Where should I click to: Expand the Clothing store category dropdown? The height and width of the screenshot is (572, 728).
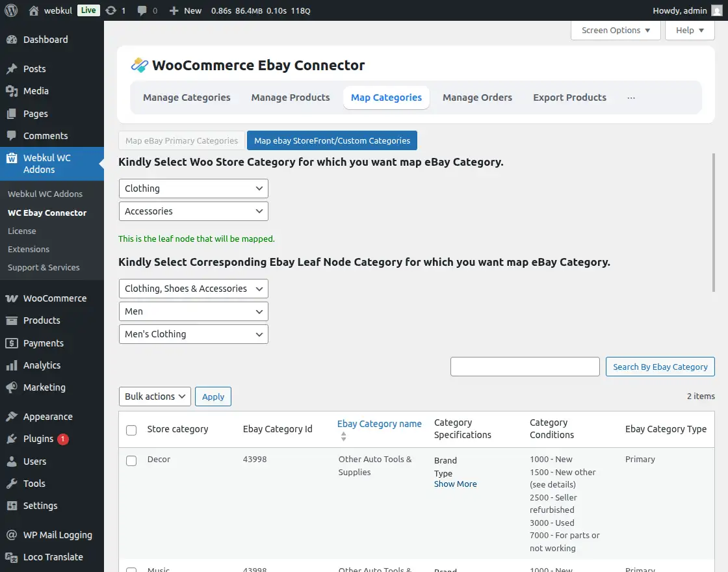pos(194,188)
